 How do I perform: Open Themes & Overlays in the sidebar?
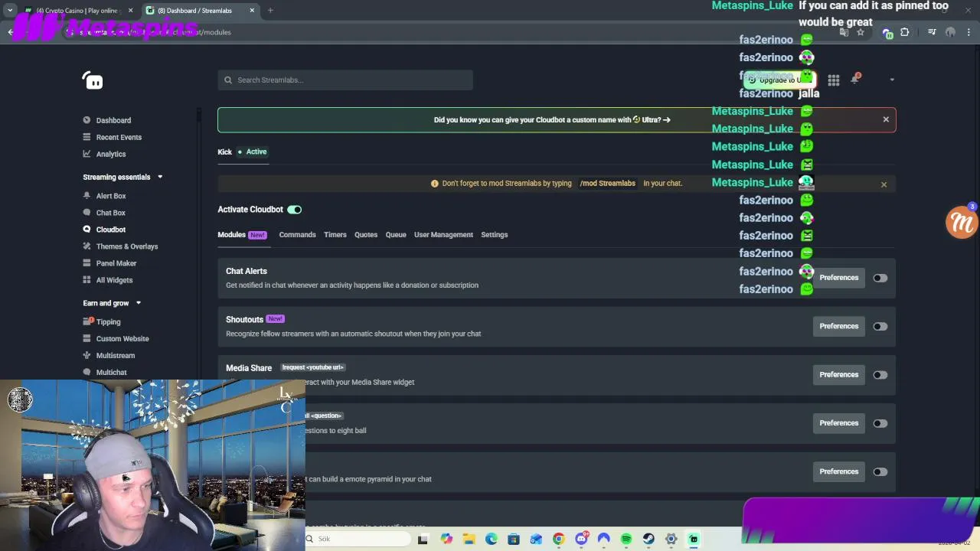click(127, 246)
